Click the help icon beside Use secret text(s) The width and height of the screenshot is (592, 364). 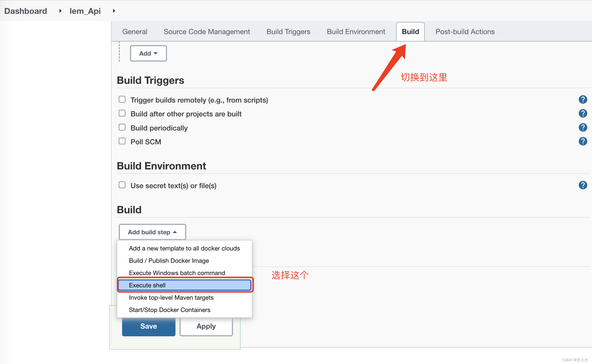click(x=583, y=185)
